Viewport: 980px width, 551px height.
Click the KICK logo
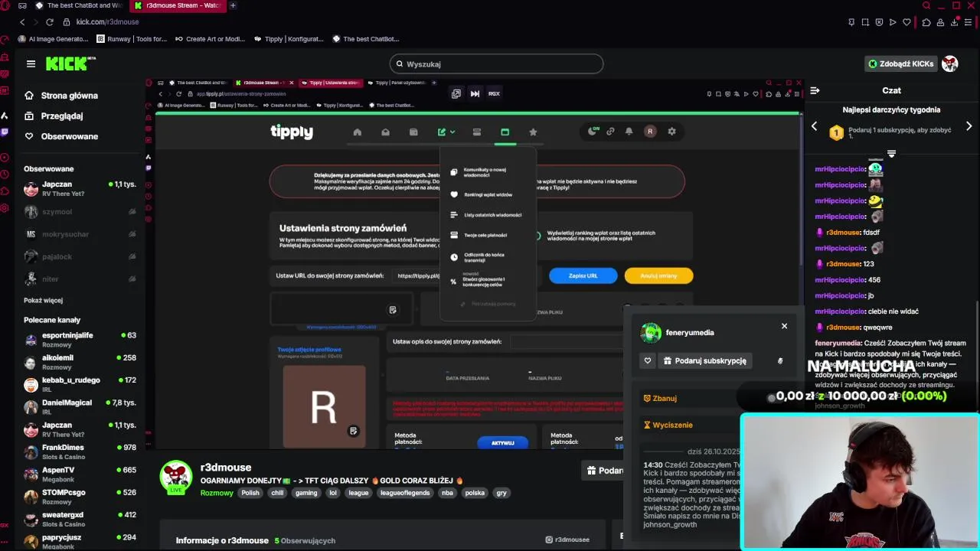[x=70, y=64]
